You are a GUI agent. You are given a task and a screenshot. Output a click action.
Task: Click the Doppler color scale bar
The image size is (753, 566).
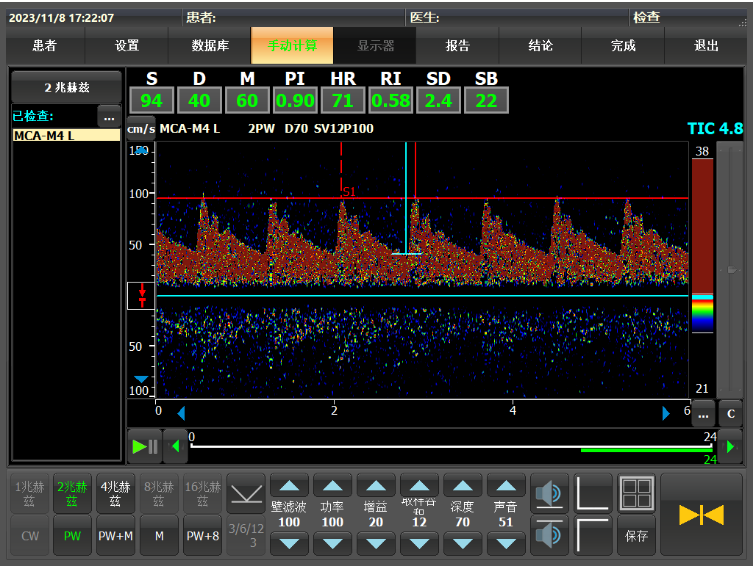click(x=702, y=245)
